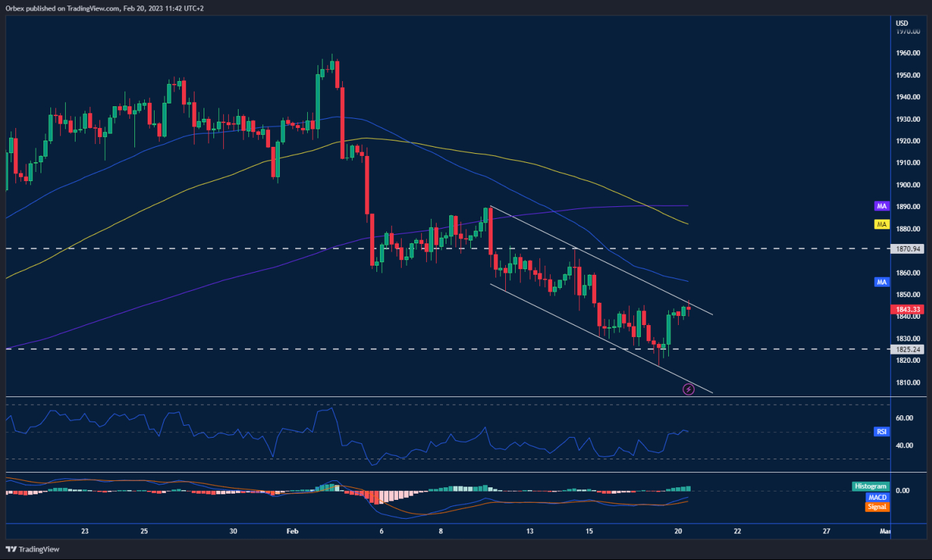Image resolution: width=932 pixels, height=560 pixels.
Task: Click the purple lightning event icon
Action: tap(689, 389)
